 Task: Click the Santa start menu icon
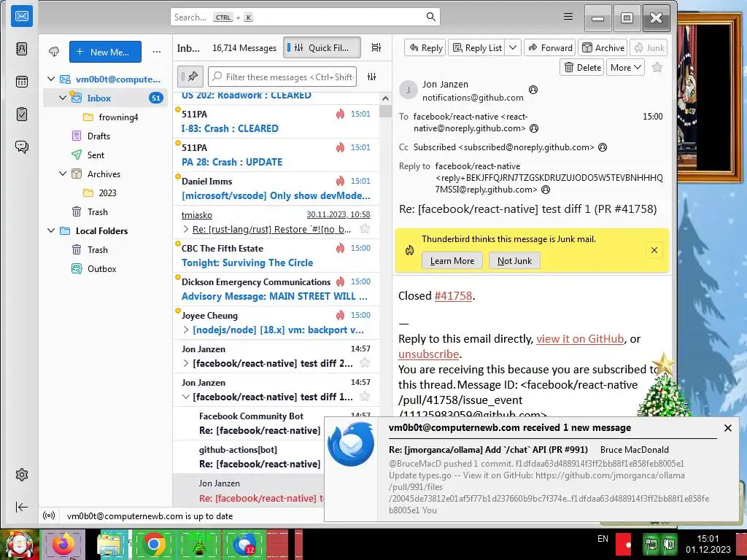click(20, 545)
